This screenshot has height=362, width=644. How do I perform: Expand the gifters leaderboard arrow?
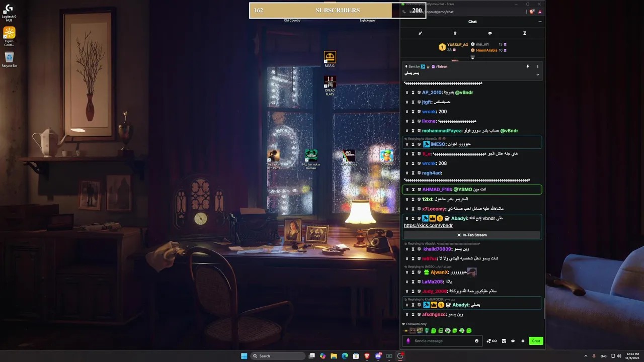click(472, 57)
